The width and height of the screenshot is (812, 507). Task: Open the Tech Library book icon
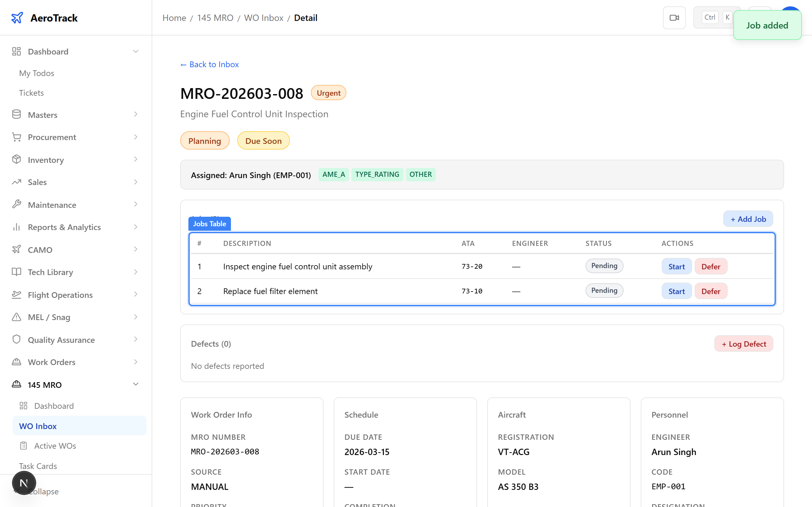coord(16,272)
